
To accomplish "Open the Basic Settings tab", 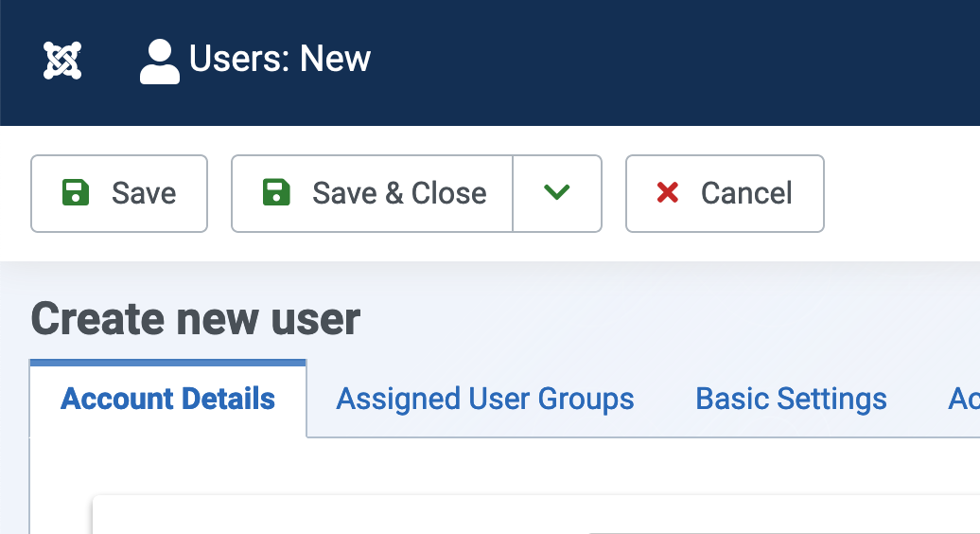I will coord(791,399).
